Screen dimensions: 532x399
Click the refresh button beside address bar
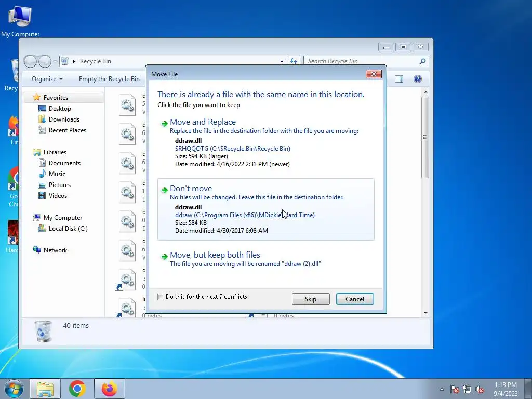(x=294, y=61)
